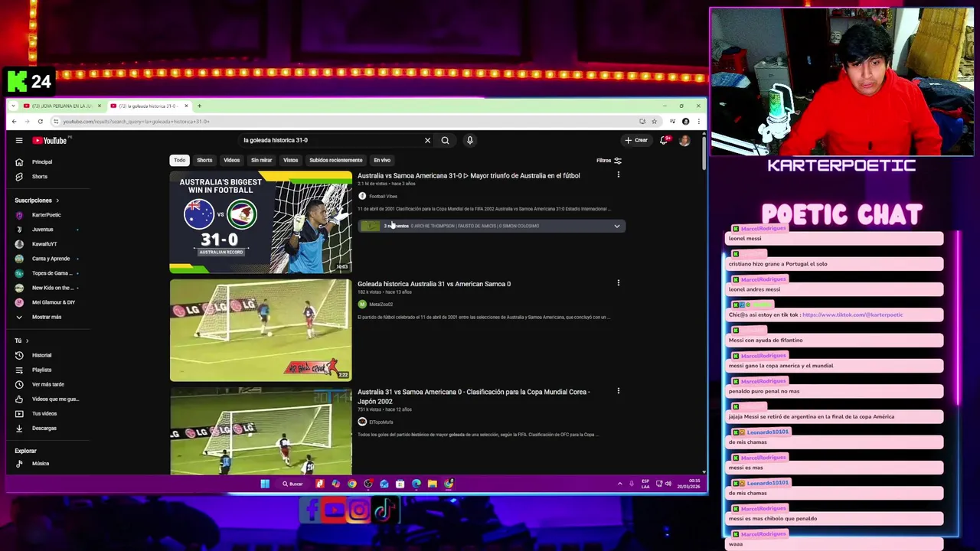Open the taskbar volume control
The image size is (980, 551).
(x=668, y=484)
